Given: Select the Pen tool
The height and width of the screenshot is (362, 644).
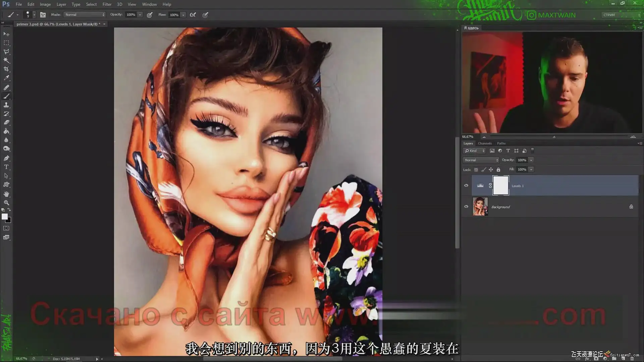Looking at the screenshot, I should point(6,158).
